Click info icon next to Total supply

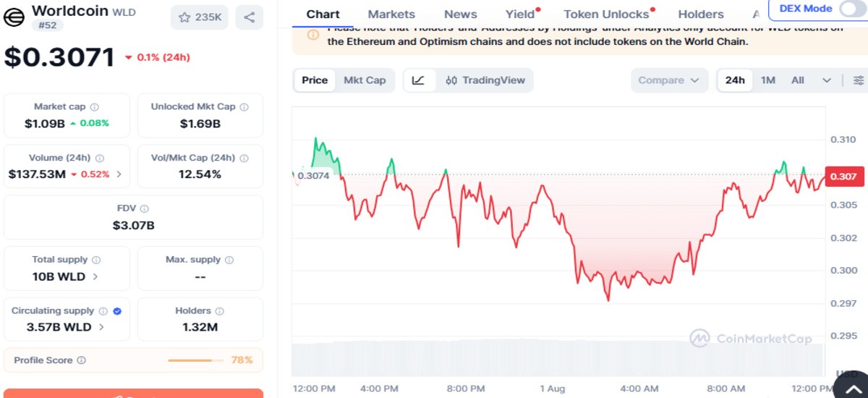(x=96, y=260)
